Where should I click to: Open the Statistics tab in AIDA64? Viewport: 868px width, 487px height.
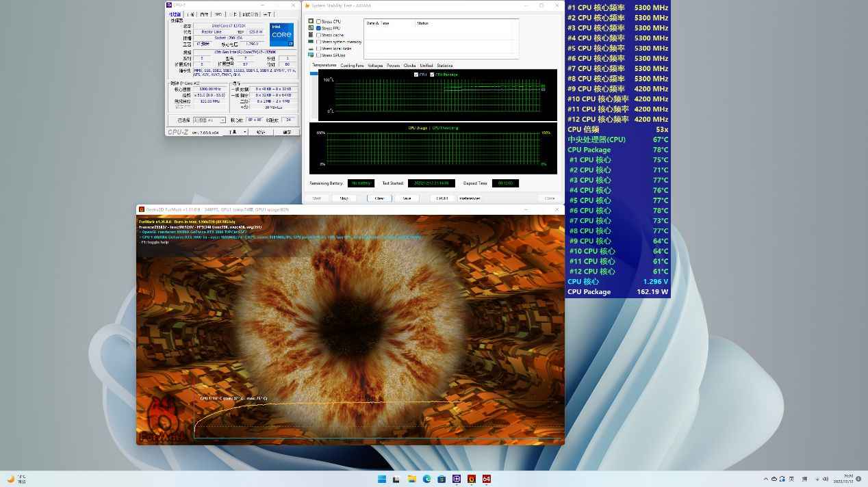click(444, 66)
